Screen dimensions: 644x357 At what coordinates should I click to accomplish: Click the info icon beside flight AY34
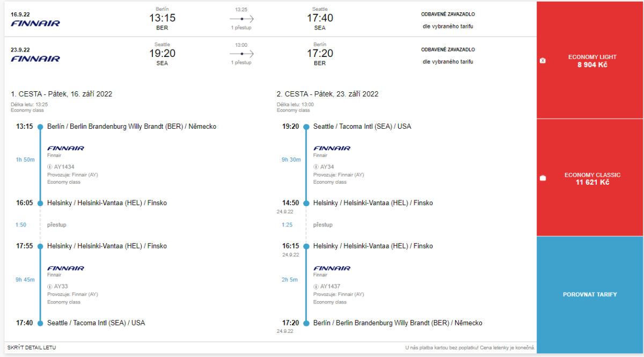[x=316, y=167]
